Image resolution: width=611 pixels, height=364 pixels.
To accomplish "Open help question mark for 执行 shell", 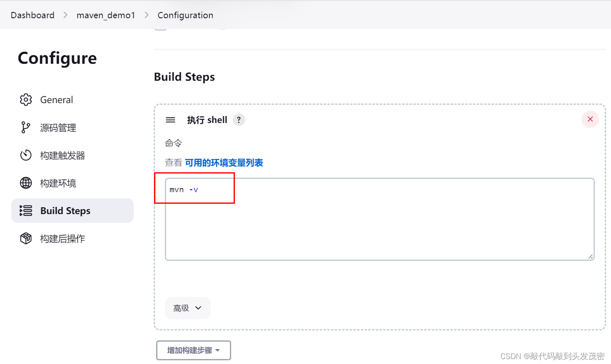I will coord(239,120).
